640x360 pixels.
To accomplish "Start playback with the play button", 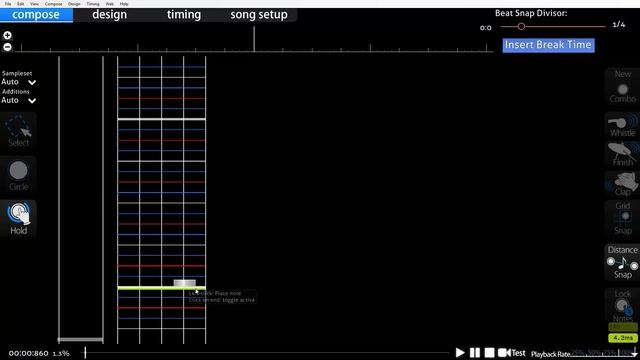I will click(x=460, y=352).
